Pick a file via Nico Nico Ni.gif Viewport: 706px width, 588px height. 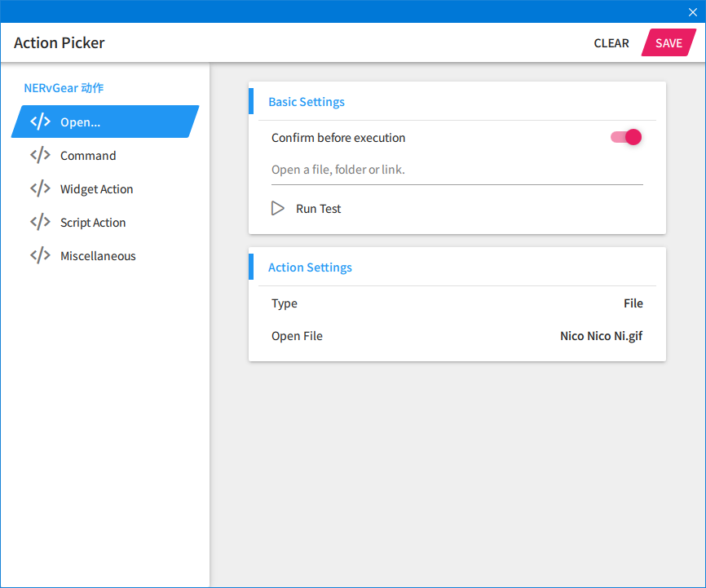point(601,336)
